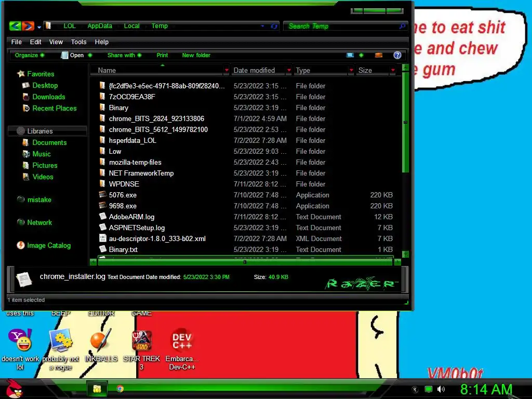This screenshot has height=399, width=532.
Task: Open the Documents library
Action: pos(49,142)
